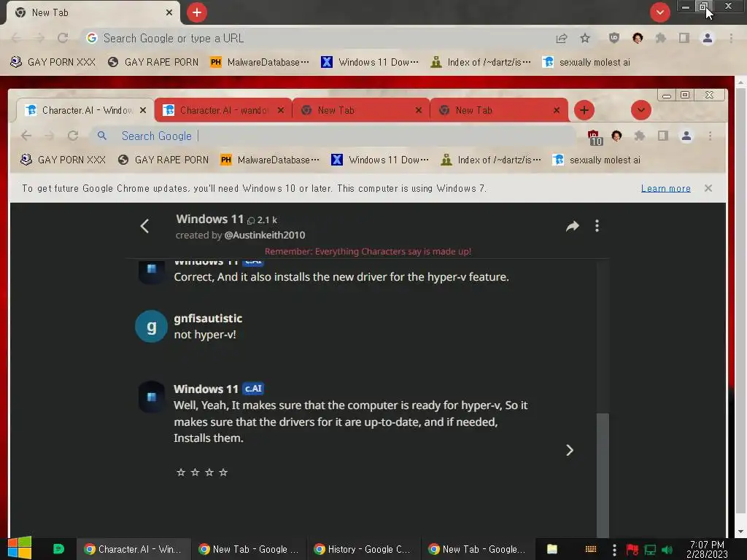Open uBlock Origin shield icon in back window
Screen dimensions: 747x560
tap(614, 38)
